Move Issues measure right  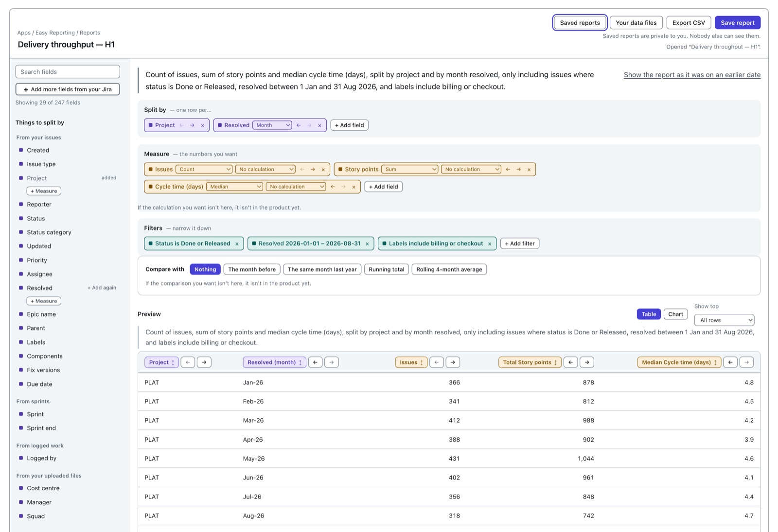(x=313, y=170)
